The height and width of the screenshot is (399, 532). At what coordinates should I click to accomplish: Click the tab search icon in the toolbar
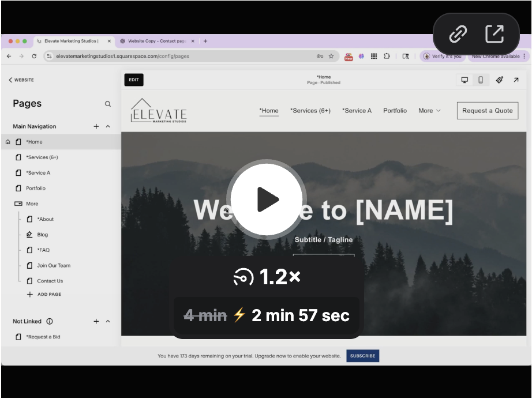406,57
